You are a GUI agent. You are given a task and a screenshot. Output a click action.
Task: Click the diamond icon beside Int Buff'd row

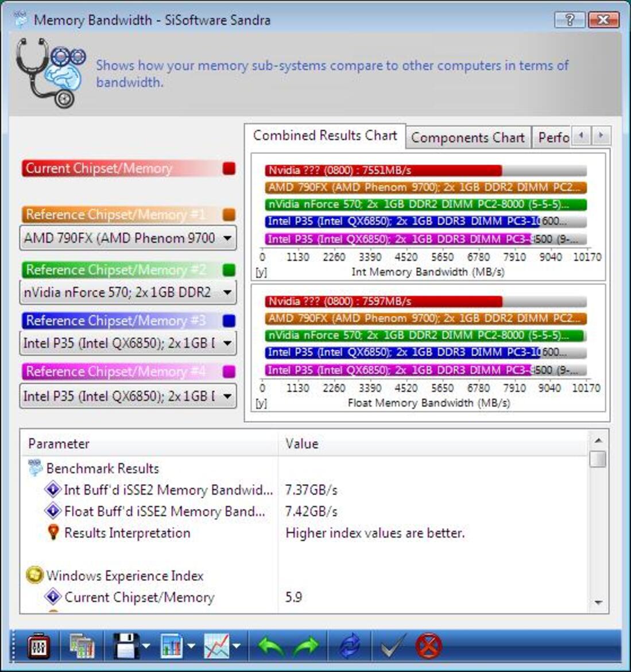(53, 489)
